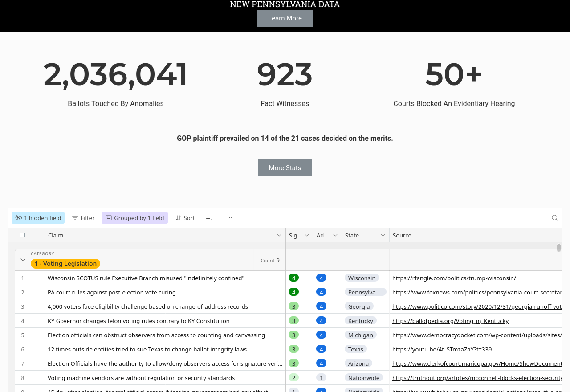Collapse the 1 - Voting Legislation group
The image size is (570, 392).
click(23, 260)
